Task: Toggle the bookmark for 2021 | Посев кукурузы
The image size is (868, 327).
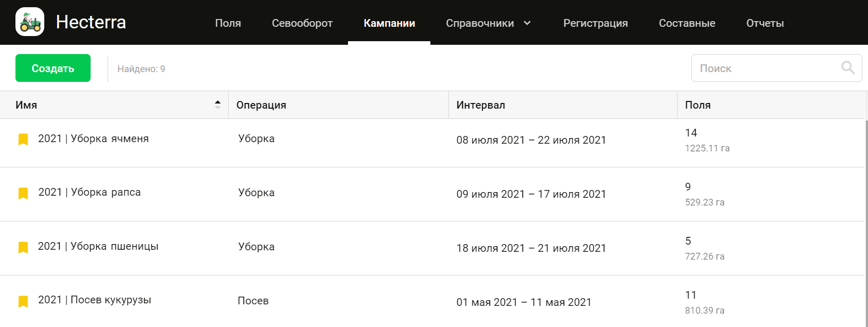Action: click(23, 301)
